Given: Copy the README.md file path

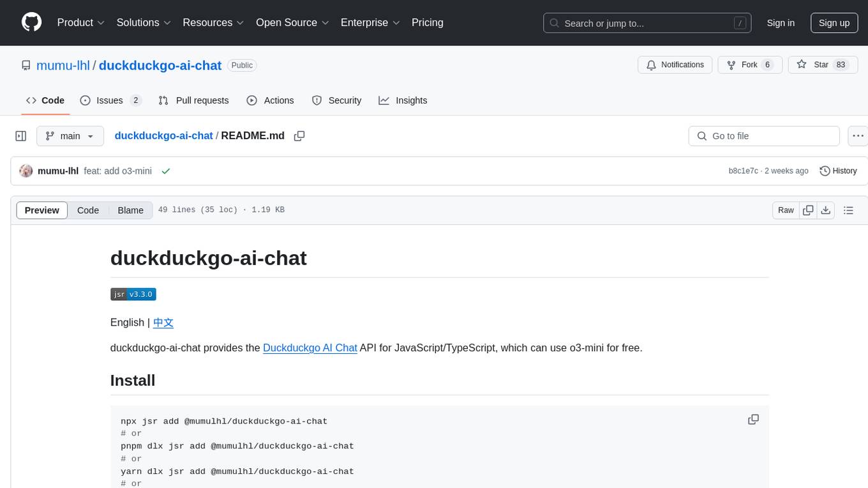Looking at the screenshot, I should [299, 136].
